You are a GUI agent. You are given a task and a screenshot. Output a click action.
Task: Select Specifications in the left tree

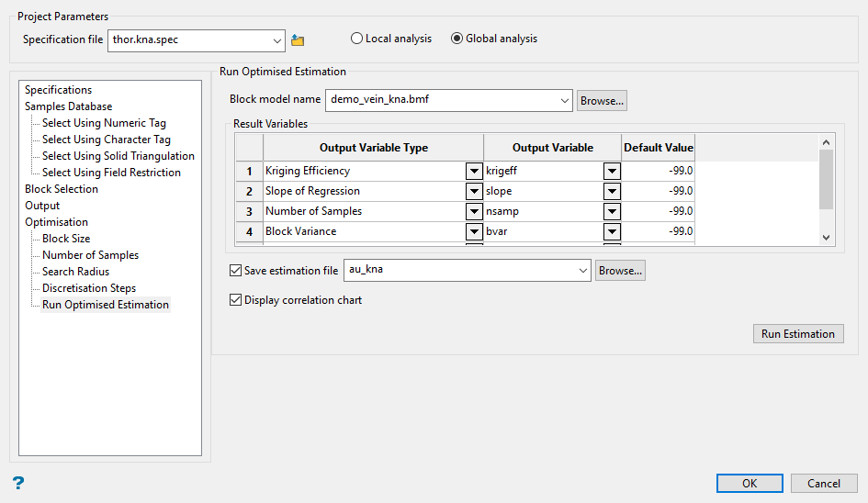(x=58, y=90)
